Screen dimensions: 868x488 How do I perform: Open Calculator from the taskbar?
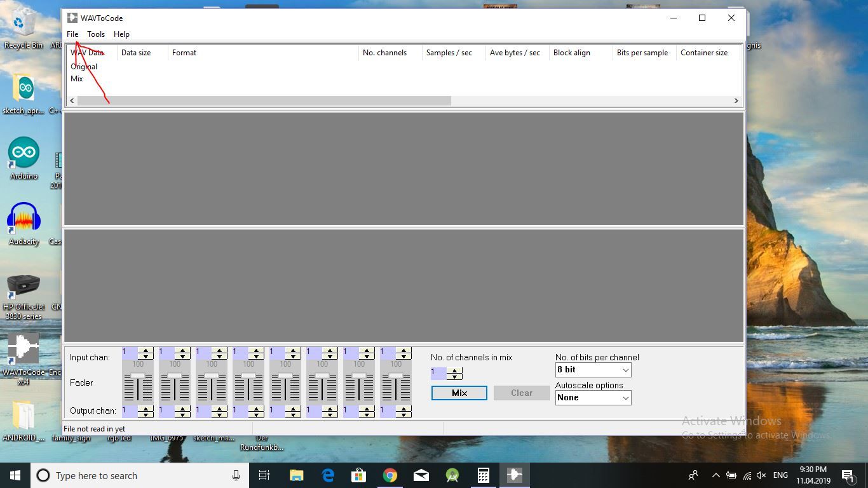484,475
